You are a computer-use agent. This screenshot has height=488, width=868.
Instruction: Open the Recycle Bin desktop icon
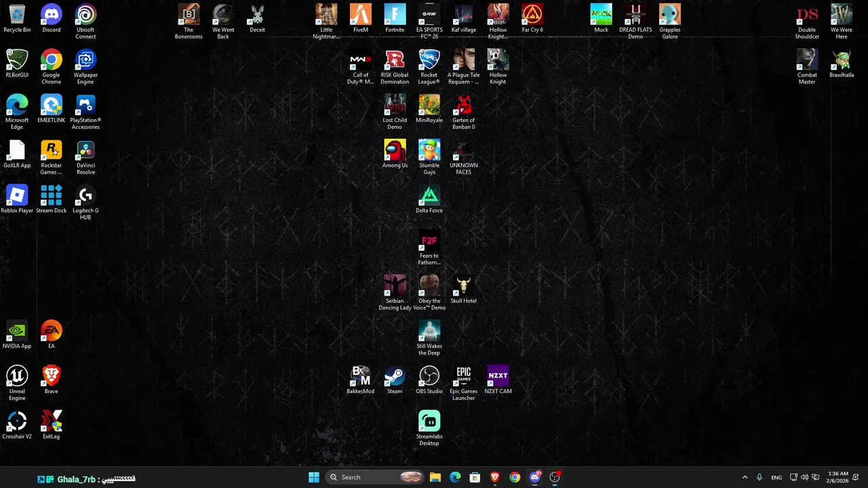pos(17,19)
